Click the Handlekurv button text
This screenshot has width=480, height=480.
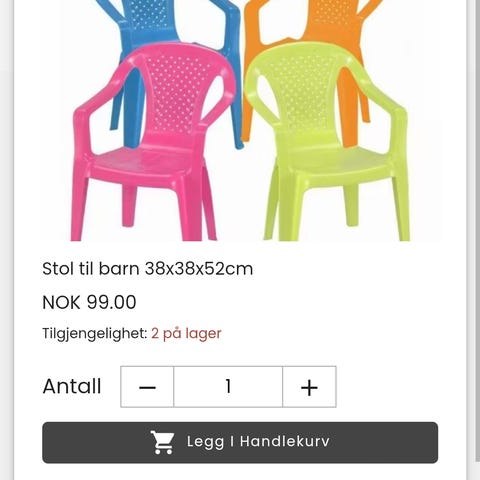[285, 441]
